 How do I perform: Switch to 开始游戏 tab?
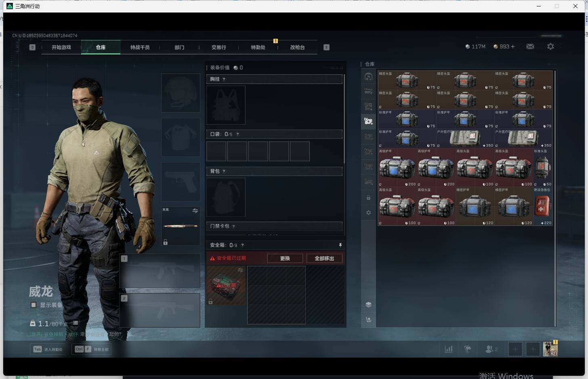pyautogui.click(x=61, y=47)
